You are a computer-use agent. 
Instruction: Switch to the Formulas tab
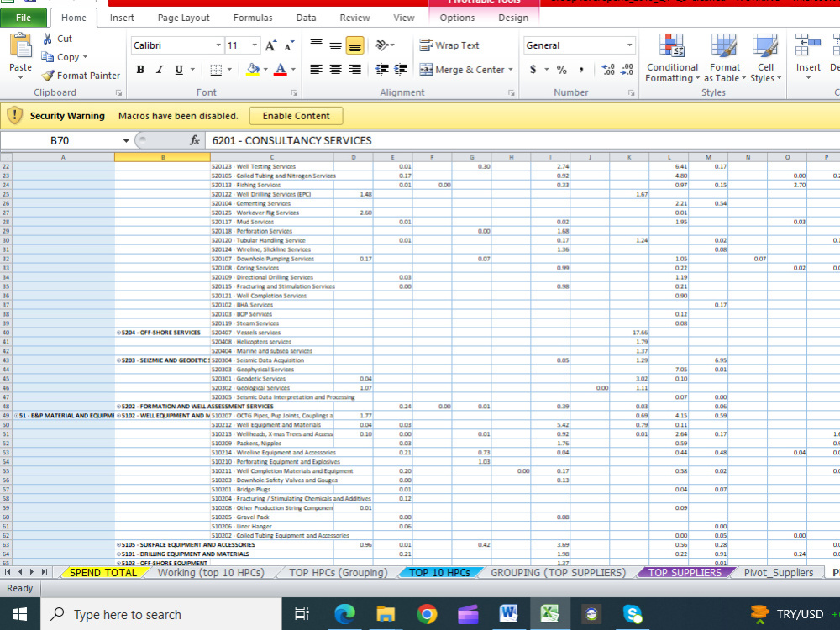pos(253,18)
